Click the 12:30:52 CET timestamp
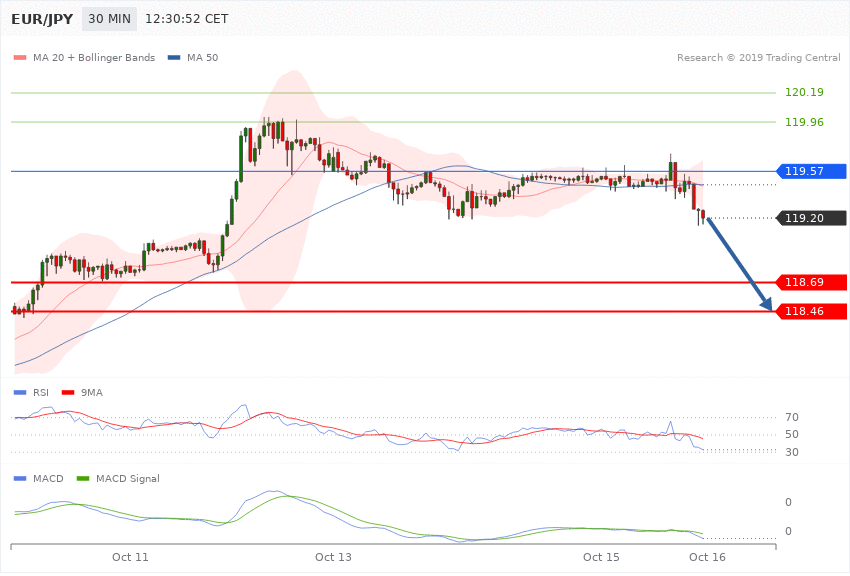 pos(186,19)
